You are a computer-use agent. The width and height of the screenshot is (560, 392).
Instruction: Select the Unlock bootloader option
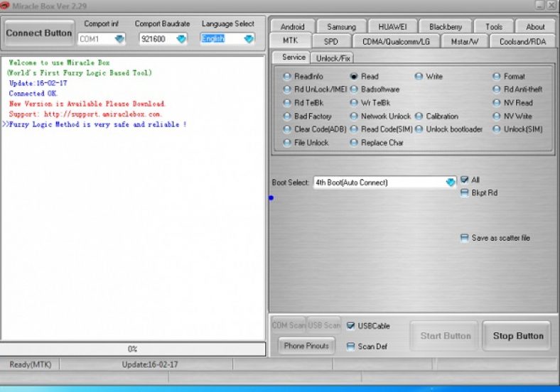[x=448, y=129]
